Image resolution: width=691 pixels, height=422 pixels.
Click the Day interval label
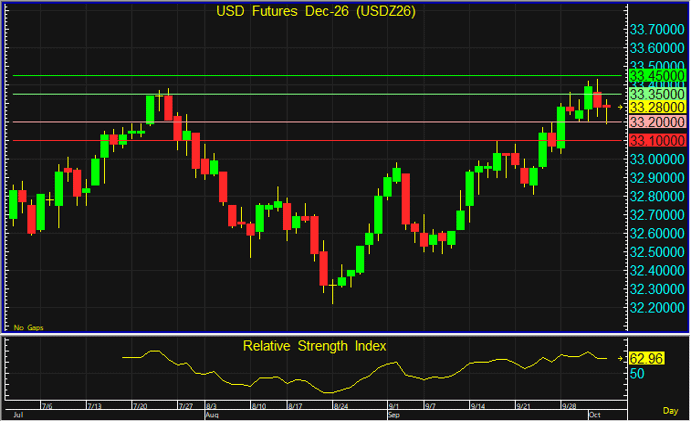[670, 411]
